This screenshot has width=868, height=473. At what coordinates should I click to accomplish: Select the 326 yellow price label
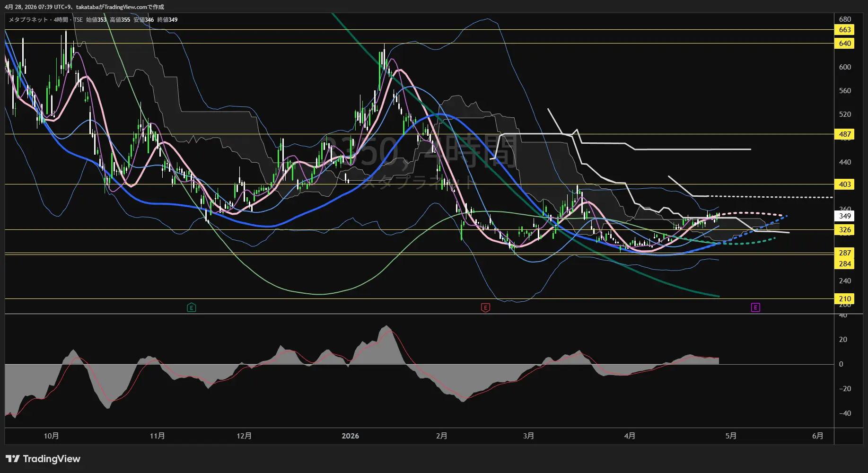pyautogui.click(x=845, y=230)
